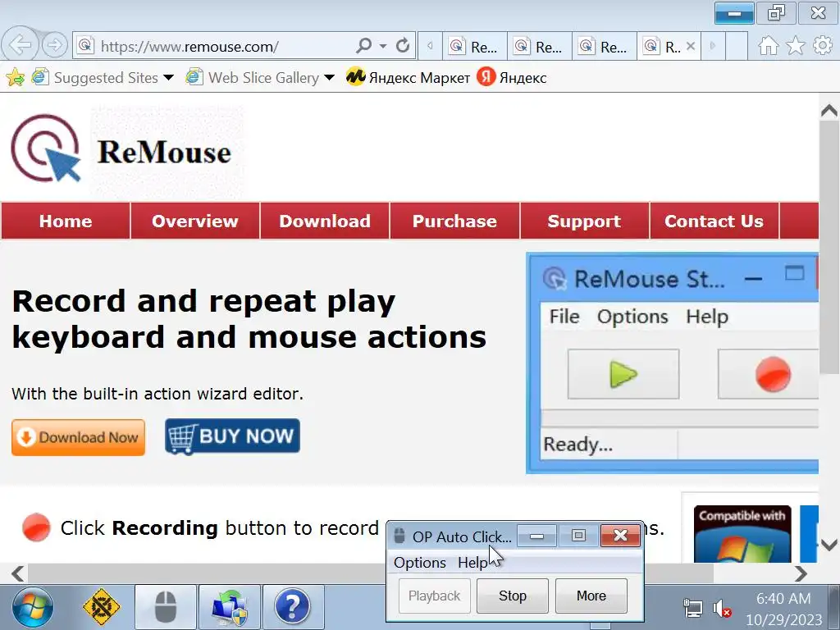
Task: Open the Windows Start orb
Action: click(x=33, y=608)
